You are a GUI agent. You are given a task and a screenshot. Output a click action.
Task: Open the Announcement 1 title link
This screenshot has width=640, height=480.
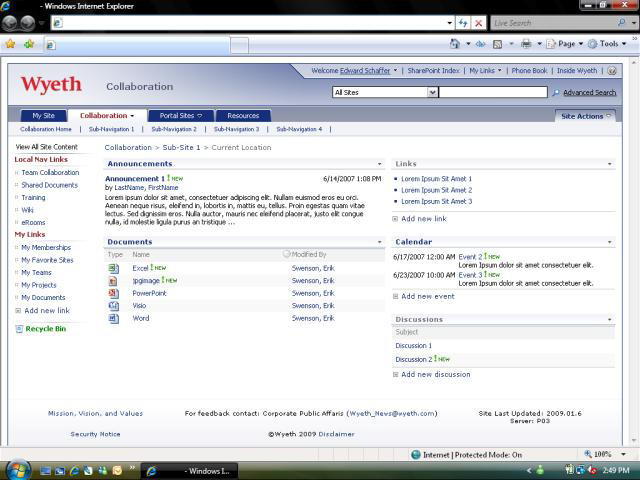[x=135, y=179]
